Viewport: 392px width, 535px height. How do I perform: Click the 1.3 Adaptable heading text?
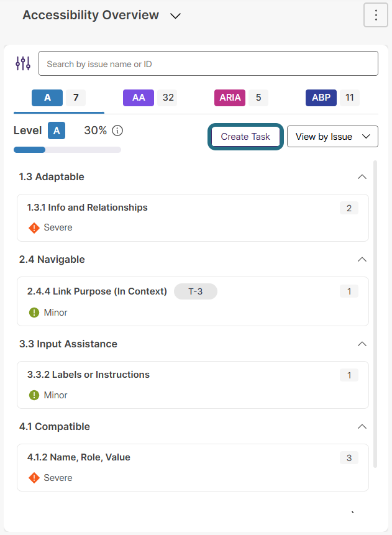coord(52,176)
